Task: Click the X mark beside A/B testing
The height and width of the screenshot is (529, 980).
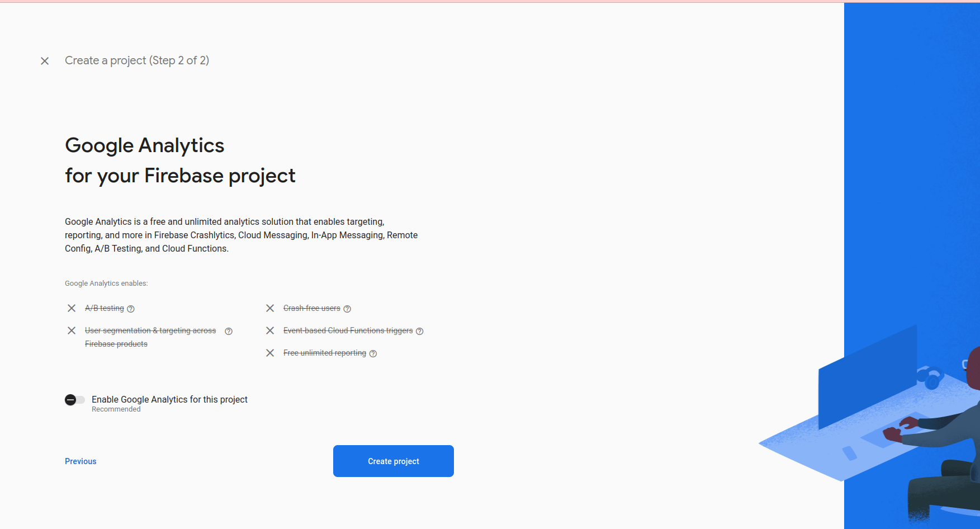Action: click(72, 308)
